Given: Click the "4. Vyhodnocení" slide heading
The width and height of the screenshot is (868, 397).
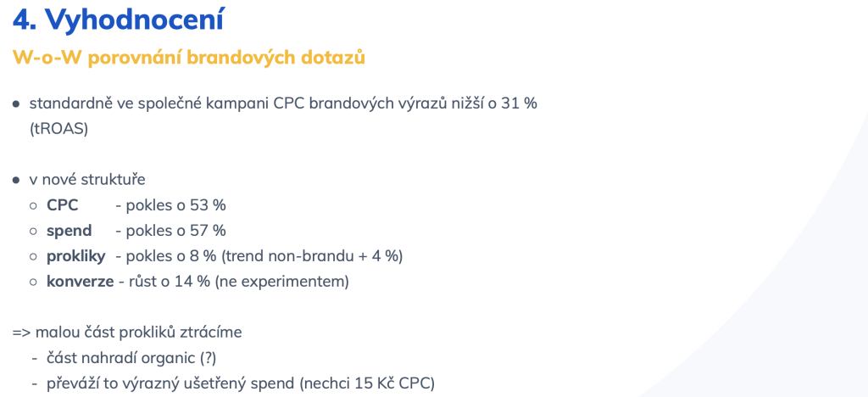Looking at the screenshot, I should (118, 20).
